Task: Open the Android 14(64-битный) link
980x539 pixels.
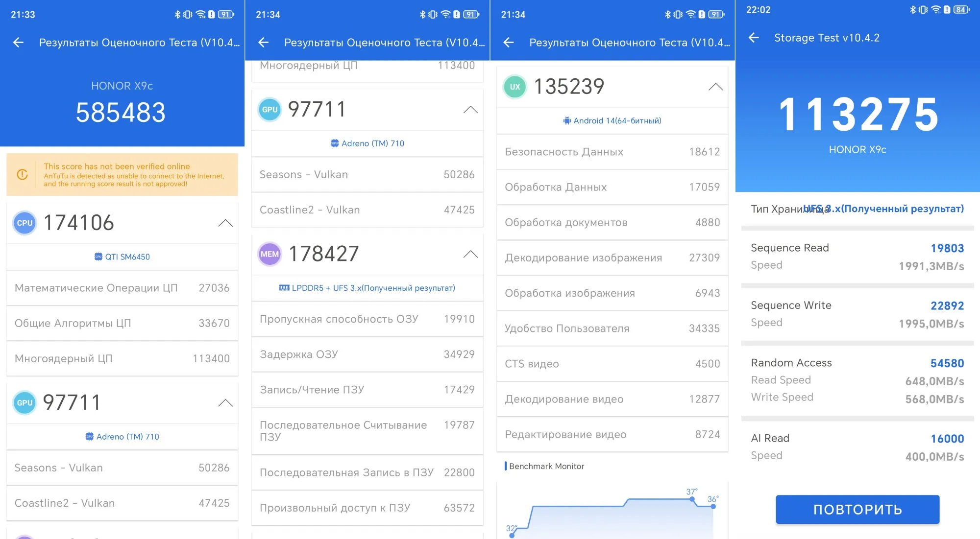Action: tap(612, 121)
